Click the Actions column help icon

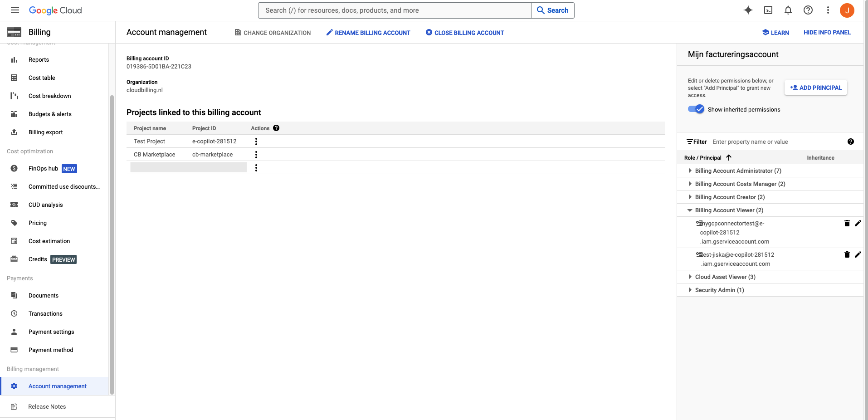click(276, 128)
